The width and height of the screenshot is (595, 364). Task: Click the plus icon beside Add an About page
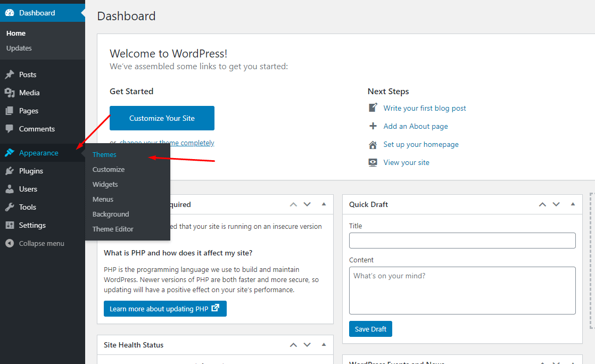373,126
